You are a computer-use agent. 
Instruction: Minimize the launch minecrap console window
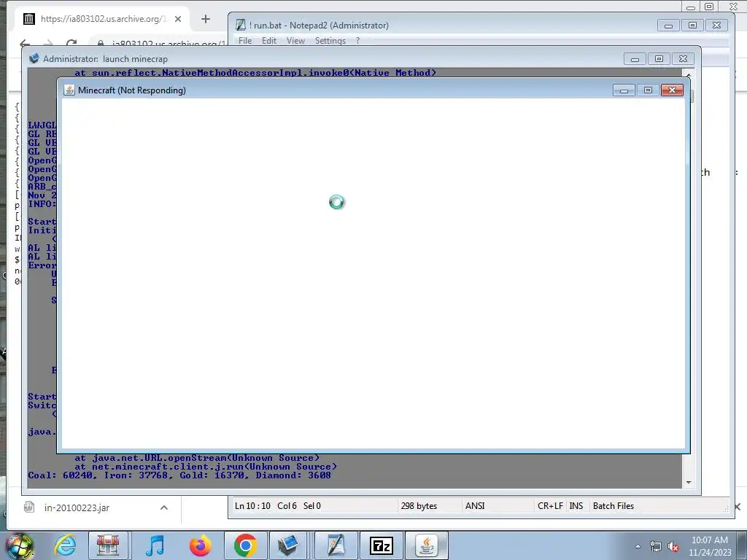(x=635, y=59)
